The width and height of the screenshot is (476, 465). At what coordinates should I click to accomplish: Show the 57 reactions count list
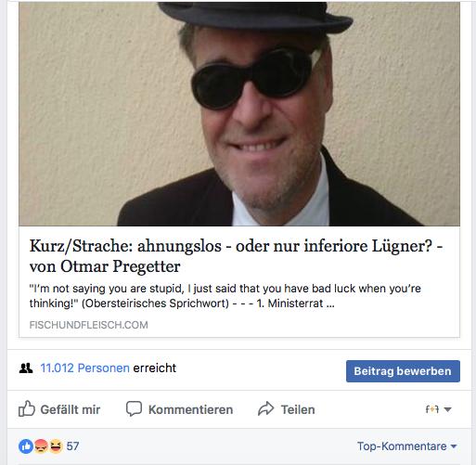[x=72, y=446]
